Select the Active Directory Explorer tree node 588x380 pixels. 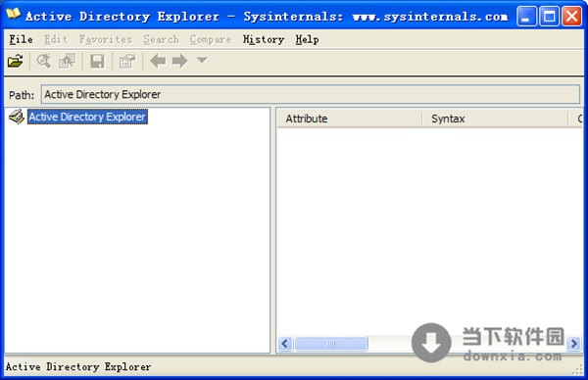(87, 117)
